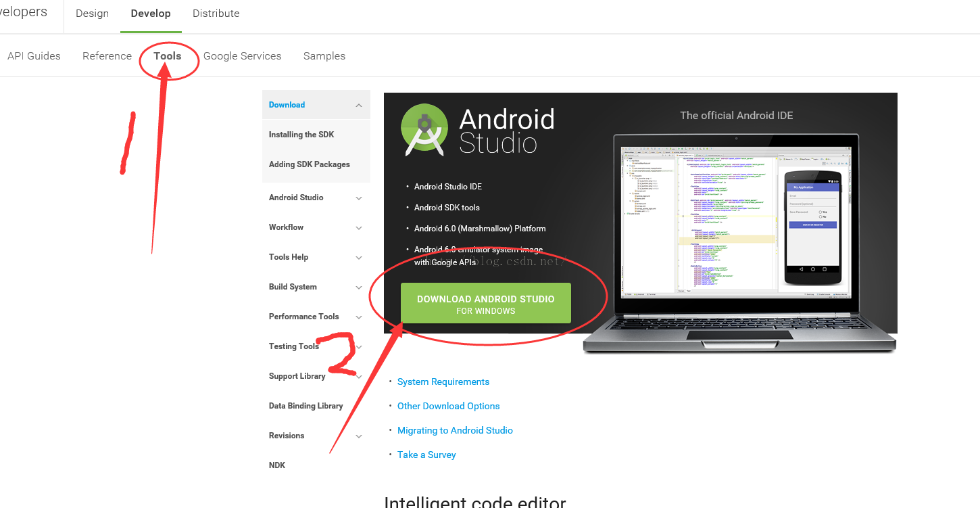Open the Samples tab
980x508 pixels.
324,56
